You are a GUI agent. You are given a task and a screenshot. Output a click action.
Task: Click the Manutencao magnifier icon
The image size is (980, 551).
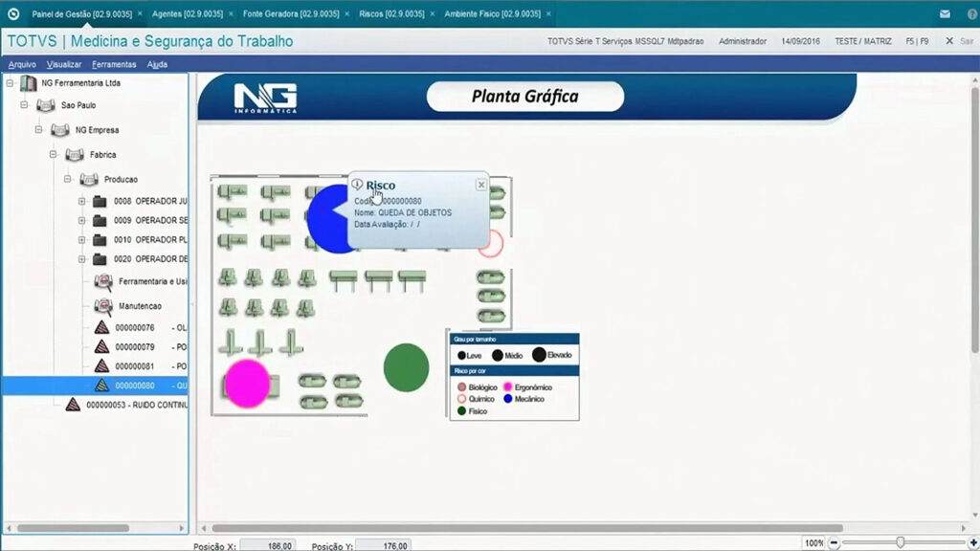pos(103,306)
